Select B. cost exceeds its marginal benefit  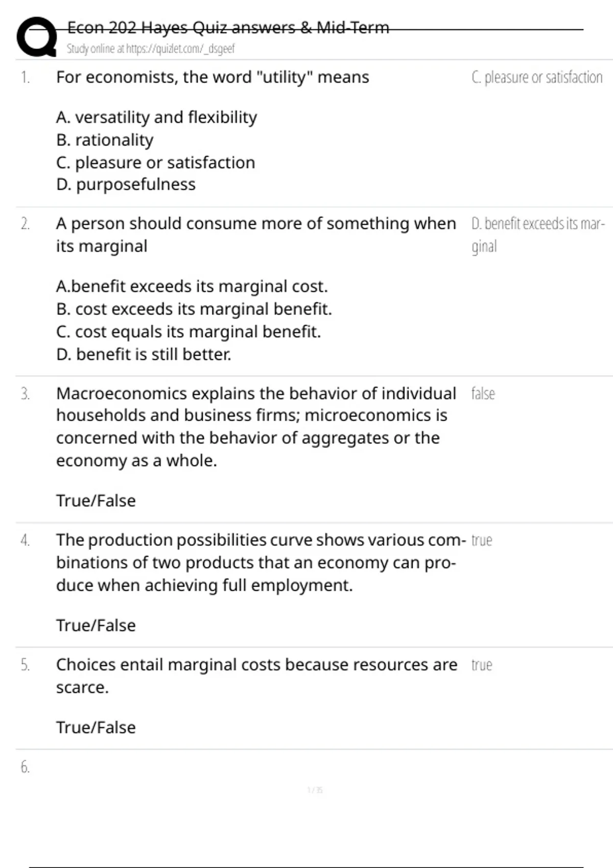[x=194, y=309]
